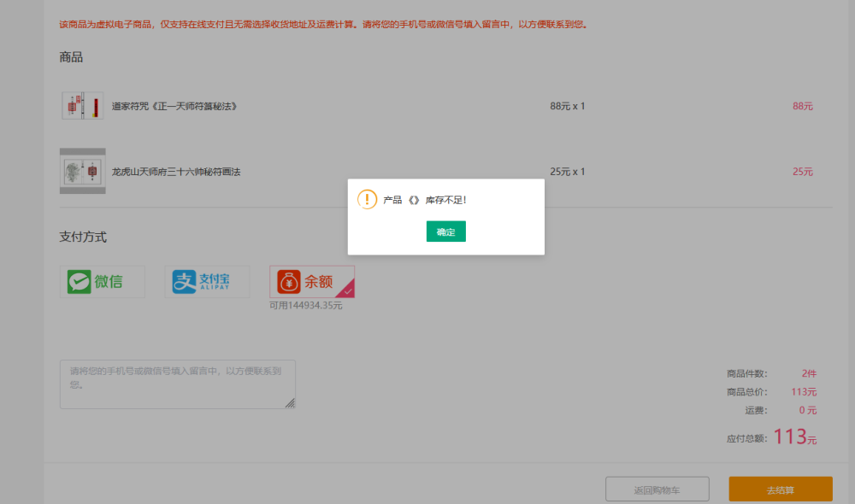855x504 pixels.
Task: Open thumbnail of 龙虎山天师府 product
Action: pos(82,171)
